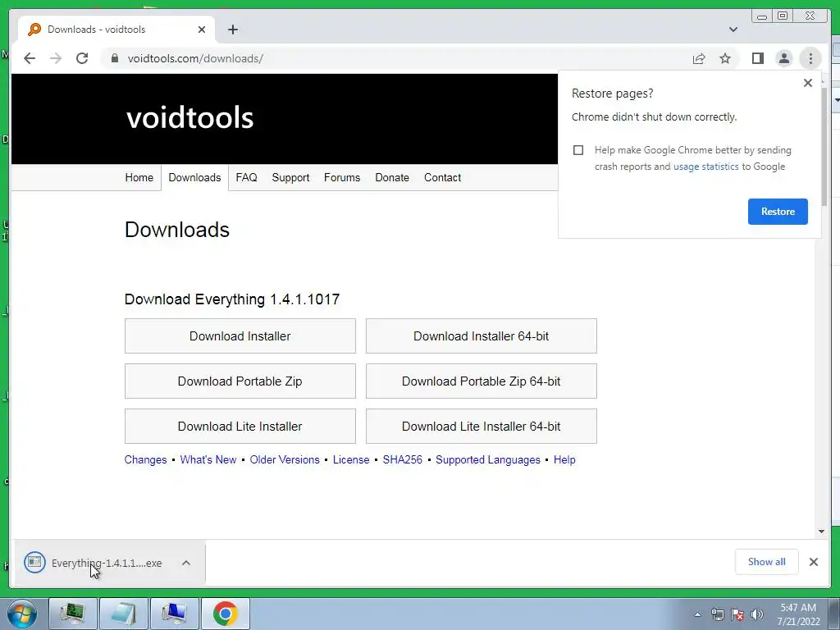Image resolution: width=840 pixels, height=630 pixels.
Task: Open the Donate nav tab
Action: (x=391, y=177)
